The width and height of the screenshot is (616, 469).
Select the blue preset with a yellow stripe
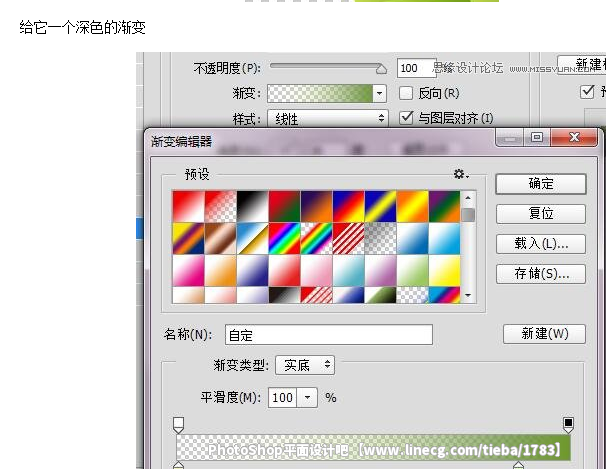(x=381, y=207)
